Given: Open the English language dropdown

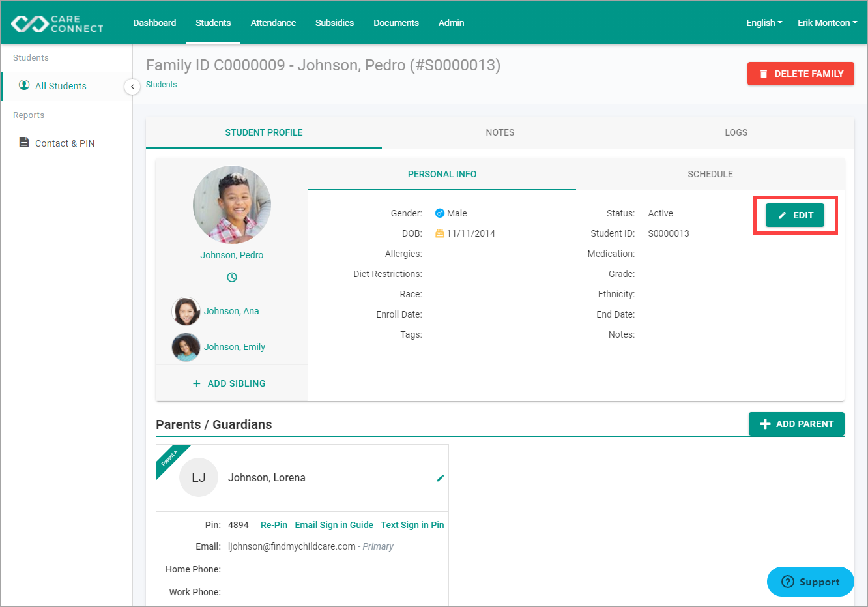Looking at the screenshot, I should (x=764, y=23).
